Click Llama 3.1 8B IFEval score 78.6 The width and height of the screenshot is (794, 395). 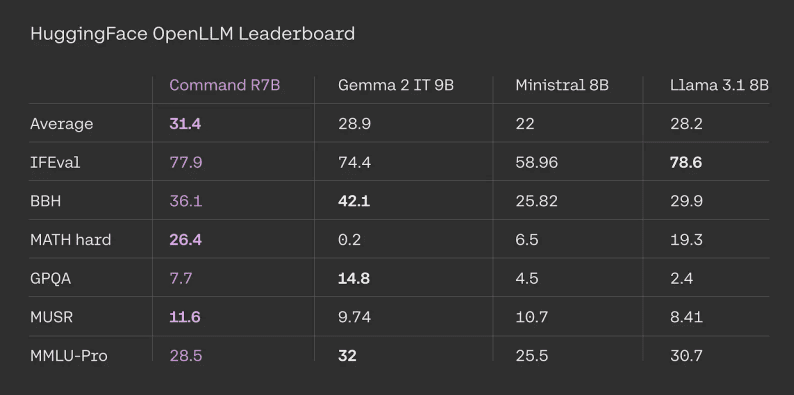[686, 163]
